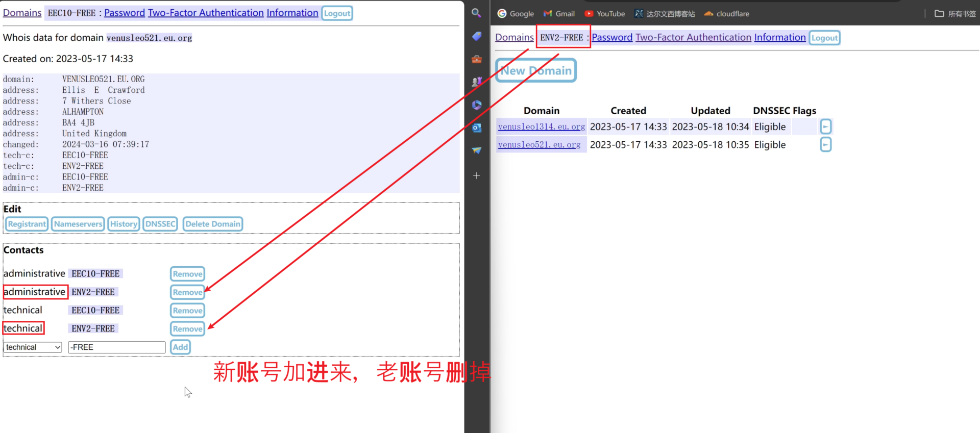Open the Registrant edit button

[x=27, y=224]
